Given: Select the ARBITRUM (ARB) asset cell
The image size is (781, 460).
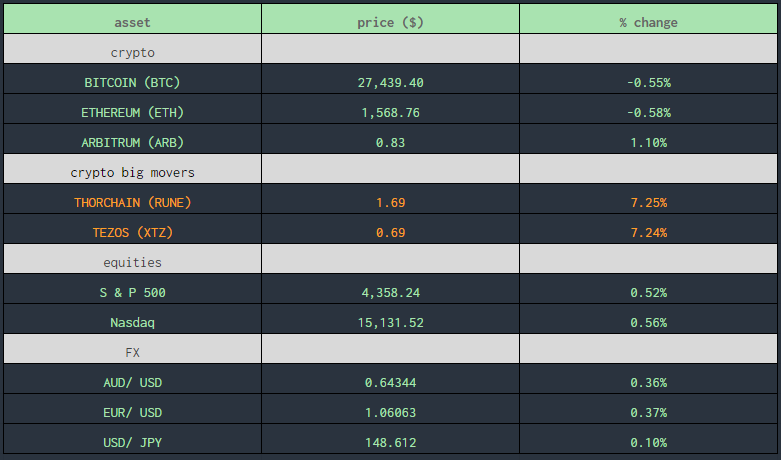Looking at the screenshot, I should (132, 139).
